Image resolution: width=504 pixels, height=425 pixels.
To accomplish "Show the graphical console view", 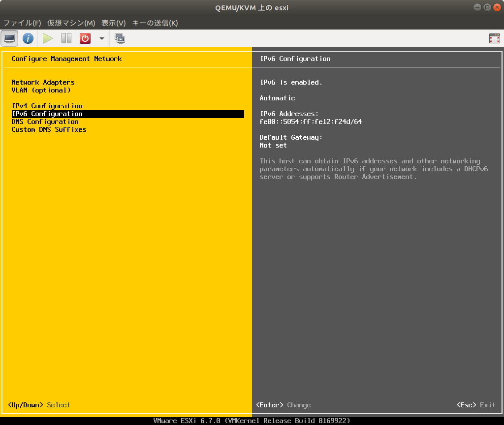I will click(9, 38).
